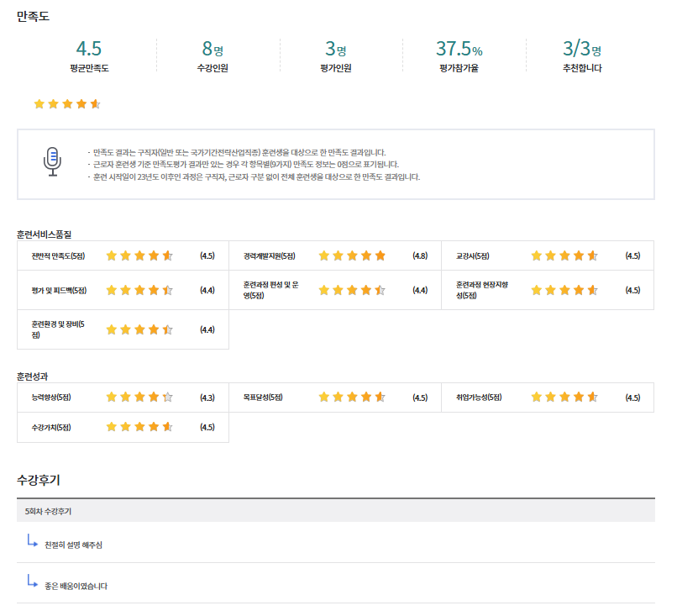Click the 37.5% 평가참가율 figure
The width and height of the screenshot is (677, 616).
coord(459,50)
